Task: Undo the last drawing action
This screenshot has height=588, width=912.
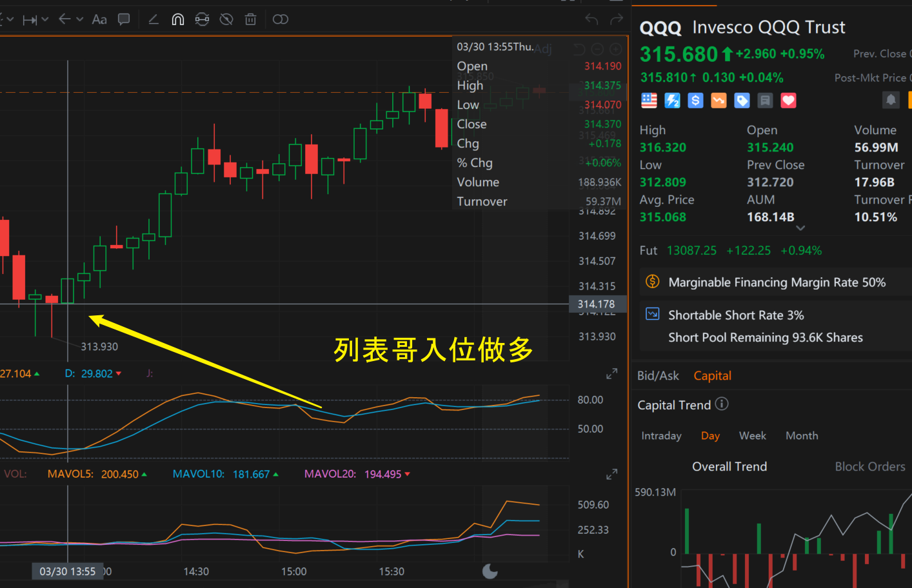Action: [591, 19]
